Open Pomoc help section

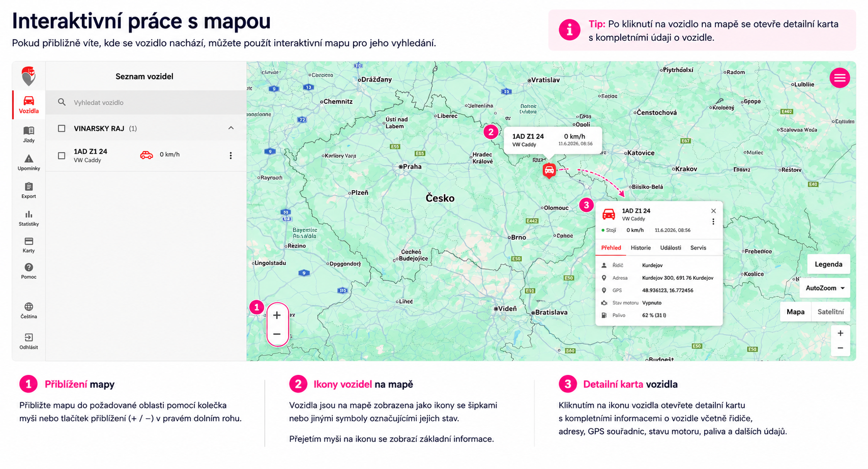[29, 271]
